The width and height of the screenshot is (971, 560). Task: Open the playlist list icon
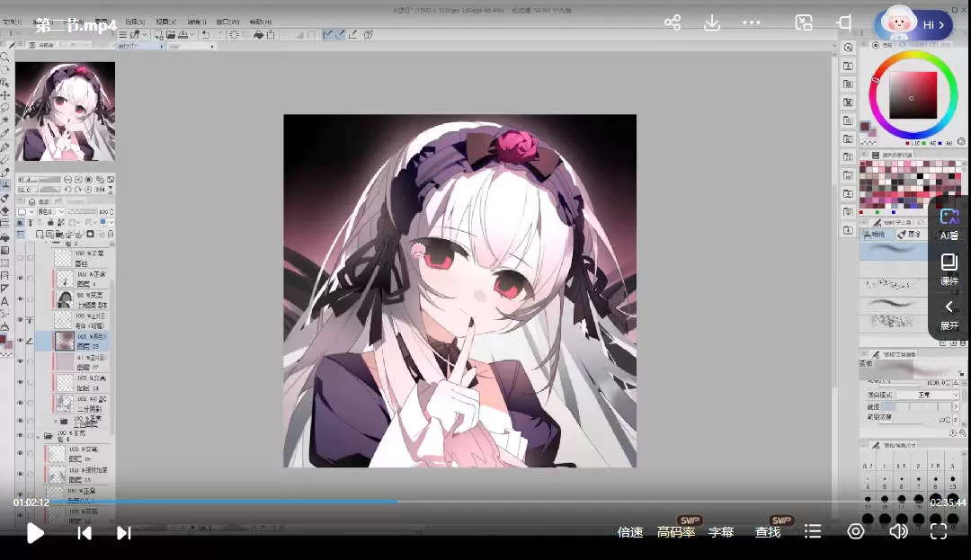click(x=813, y=531)
